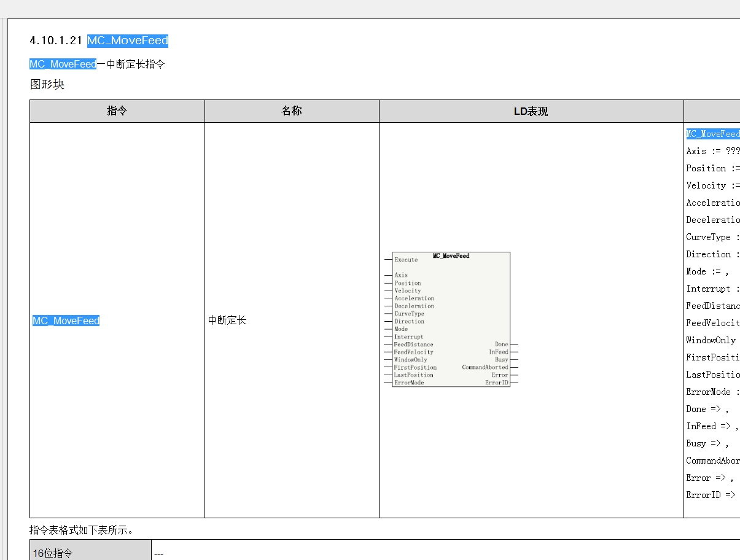The width and height of the screenshot is (740, 560).
Task: Click the FeedDistance input pin in the diagram
Action: pos(413,344)
